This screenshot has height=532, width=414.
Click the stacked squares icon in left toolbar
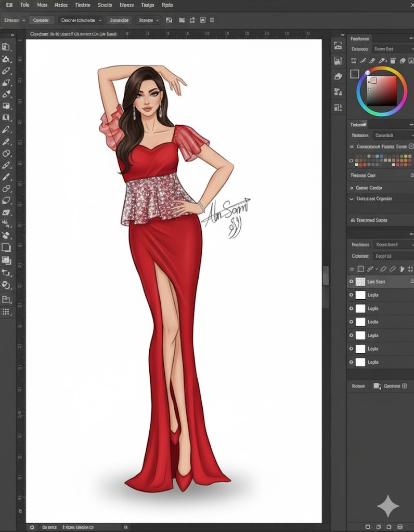6,260
